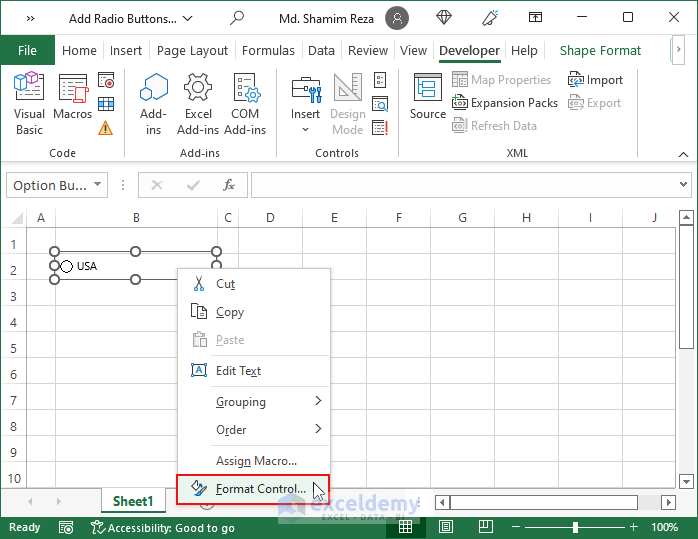Choose Cut from context menu
This screenshot has width=698, height=539.
click(x=254, y=284)
